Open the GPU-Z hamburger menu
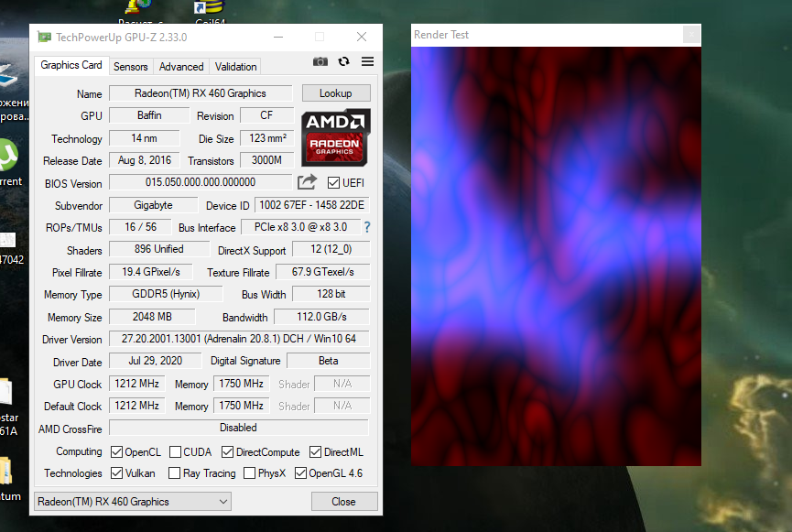Screen dimensions: 792x532 [368, 61]
